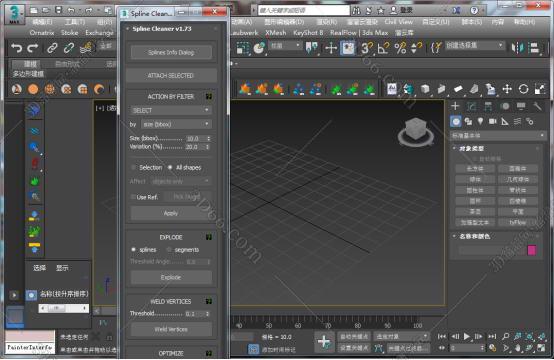Click the Apply button
Screen dimensions: 554x360
171,213
